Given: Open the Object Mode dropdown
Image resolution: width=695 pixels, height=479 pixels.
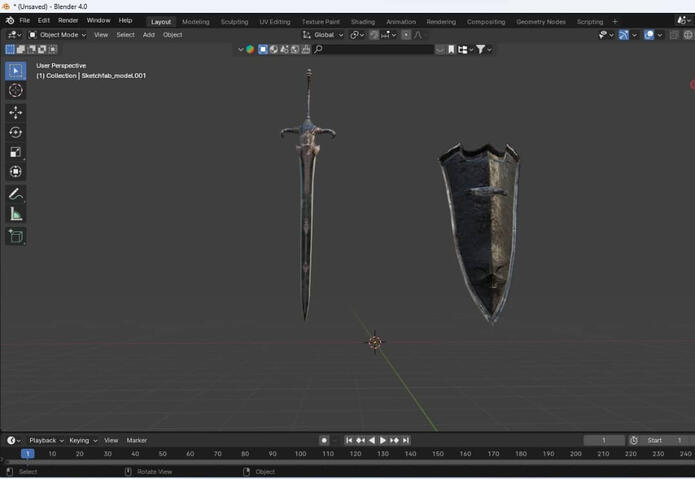Looking at the screenshot, I should click(x=57, y=35).
